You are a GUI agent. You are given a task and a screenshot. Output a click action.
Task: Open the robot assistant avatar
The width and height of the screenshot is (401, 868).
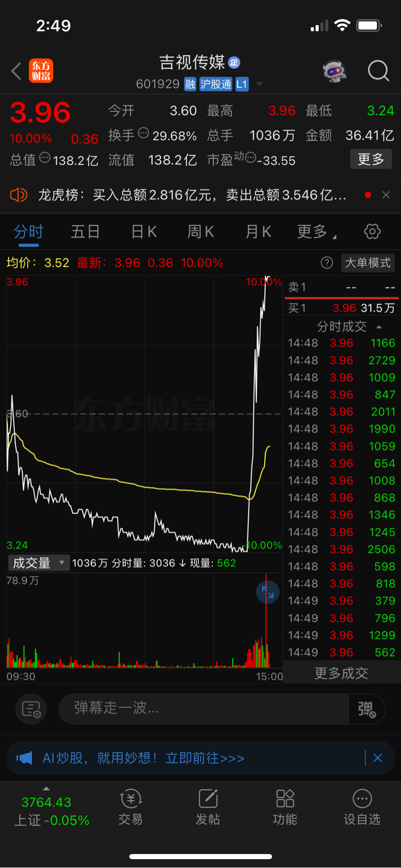335,71
